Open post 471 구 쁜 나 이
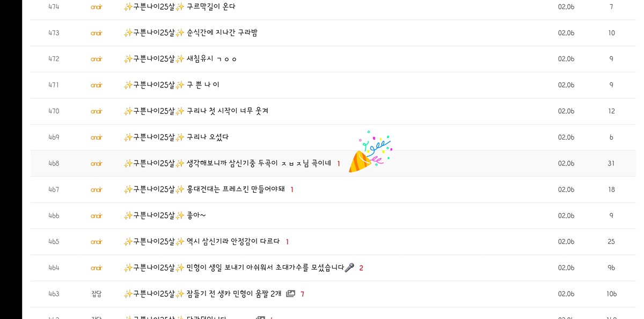 [x=172, y=85]
